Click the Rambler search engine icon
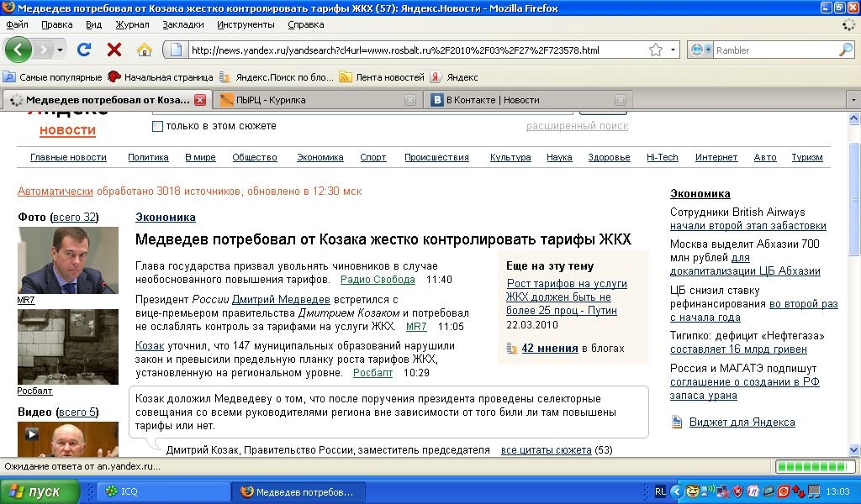 click(696, 50)
